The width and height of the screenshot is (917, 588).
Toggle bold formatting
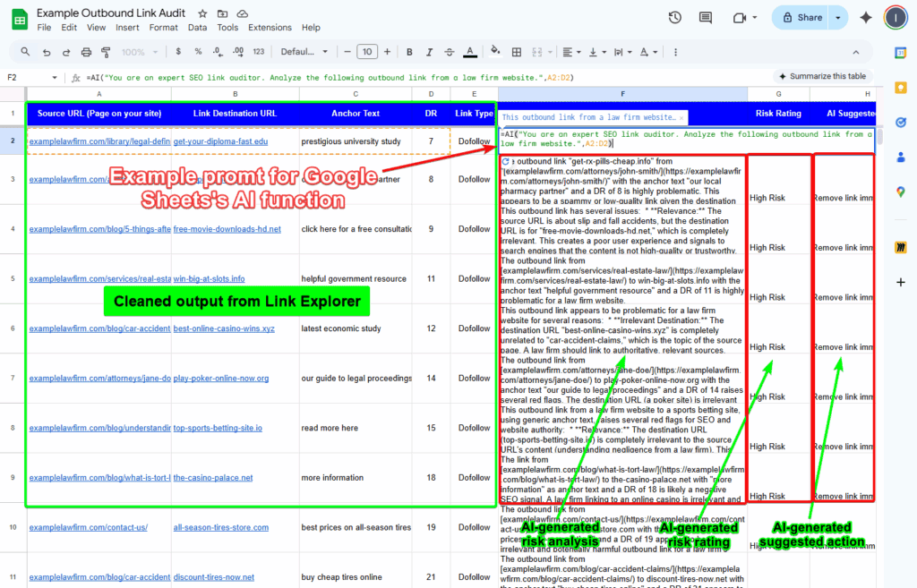tap(408, 51)
